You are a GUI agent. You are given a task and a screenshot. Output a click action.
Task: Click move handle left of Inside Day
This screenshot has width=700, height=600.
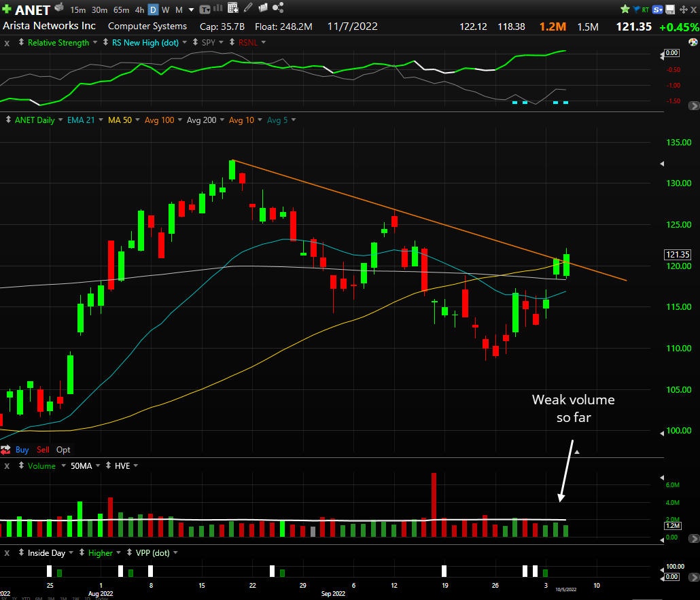pyautogui.click(x=21, y=552)
